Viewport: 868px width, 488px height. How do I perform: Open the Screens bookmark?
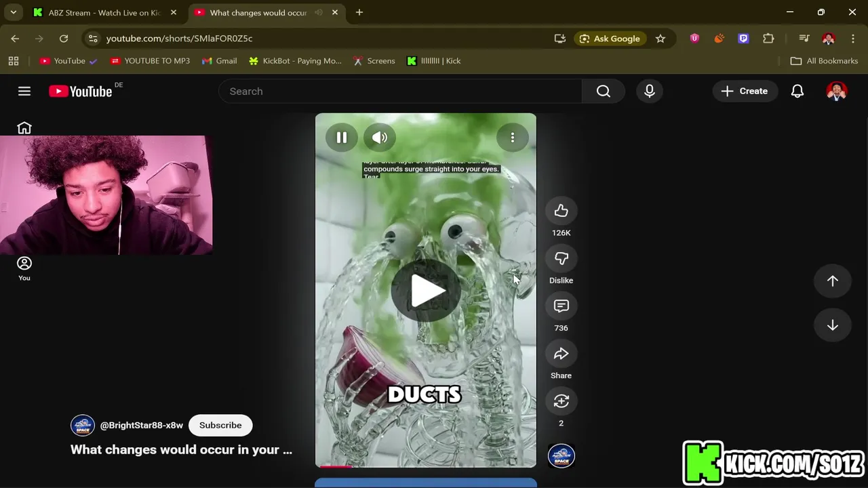click(x=374, y=61)
